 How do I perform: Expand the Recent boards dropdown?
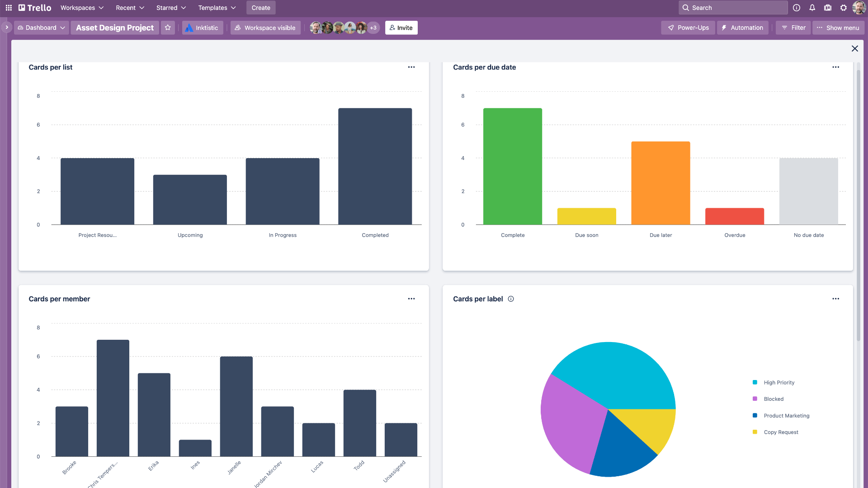[x=128, y=8]
